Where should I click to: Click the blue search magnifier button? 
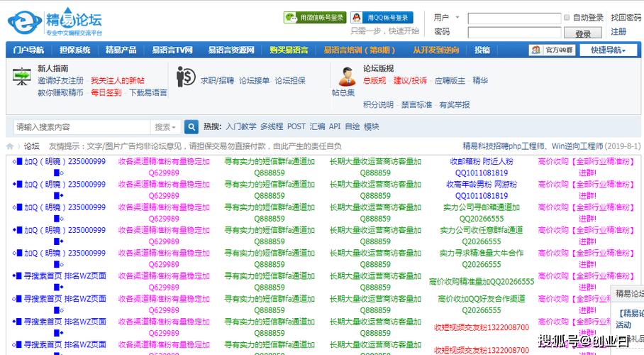tap(191, 126)
